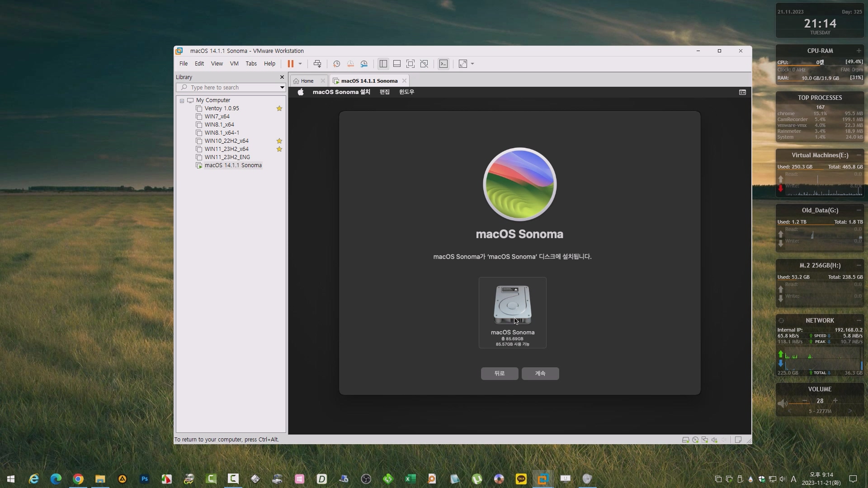Open the power options dropdown arrow
The width and height of the screenshot is (868, 488).
click(x=300, y=64)
